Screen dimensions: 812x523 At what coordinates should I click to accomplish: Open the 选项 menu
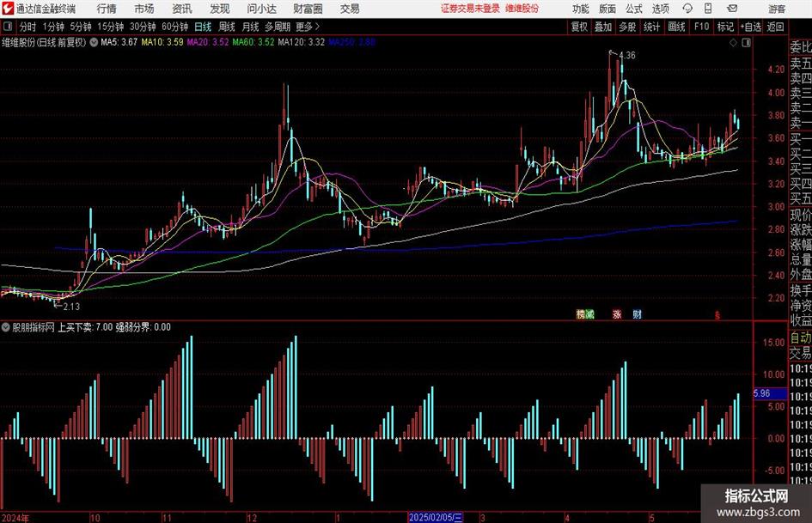pyautogui.click(x=660, y=9)
